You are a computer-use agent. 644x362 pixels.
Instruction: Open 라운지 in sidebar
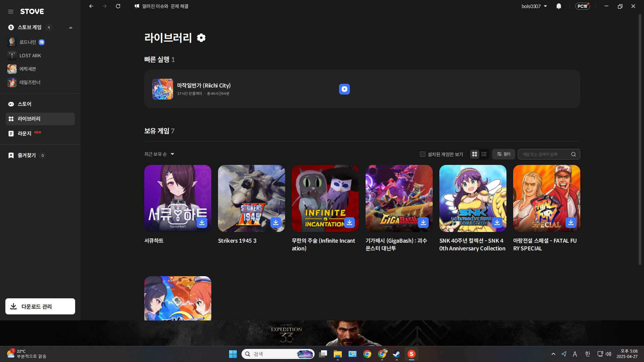[40, 134]
